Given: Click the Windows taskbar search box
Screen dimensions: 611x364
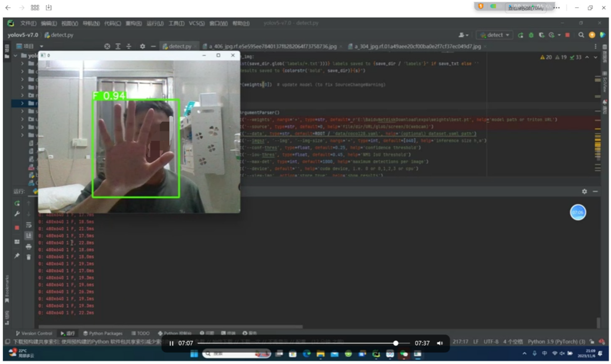Looking at the screenshot, I should tap(236, 354).
